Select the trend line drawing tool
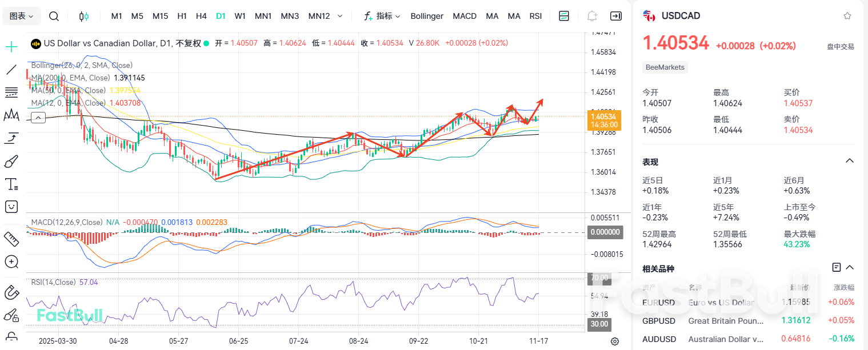The height and width of the screenshot is (350, 868). coord(11,69)
